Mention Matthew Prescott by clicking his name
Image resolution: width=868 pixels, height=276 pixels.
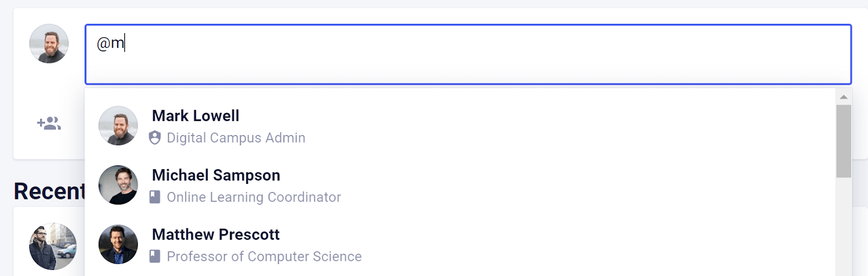click(215, 234)
